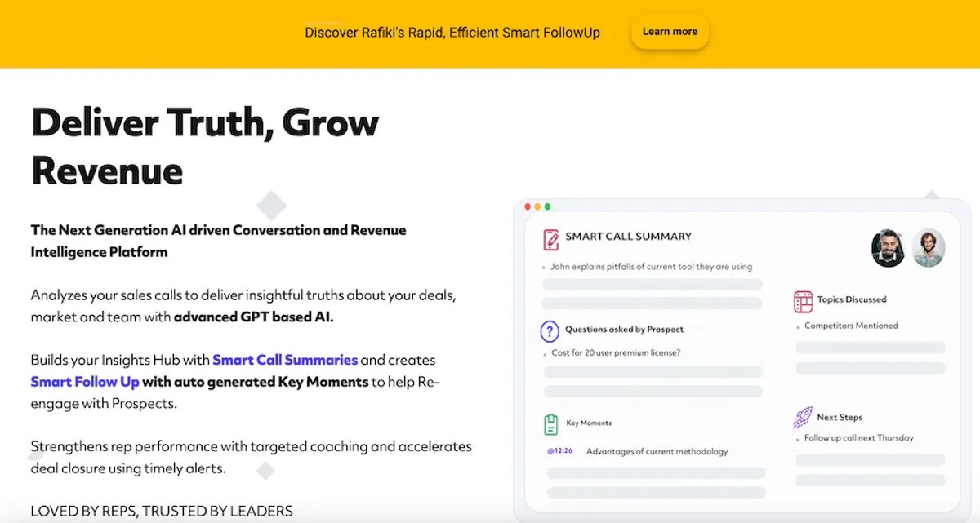The height and width of the screenshot is (523, 980).
Task: Click 'LOVED BY REPS, TRUSTED BY LEADERS' text
Action: (162, 512)
